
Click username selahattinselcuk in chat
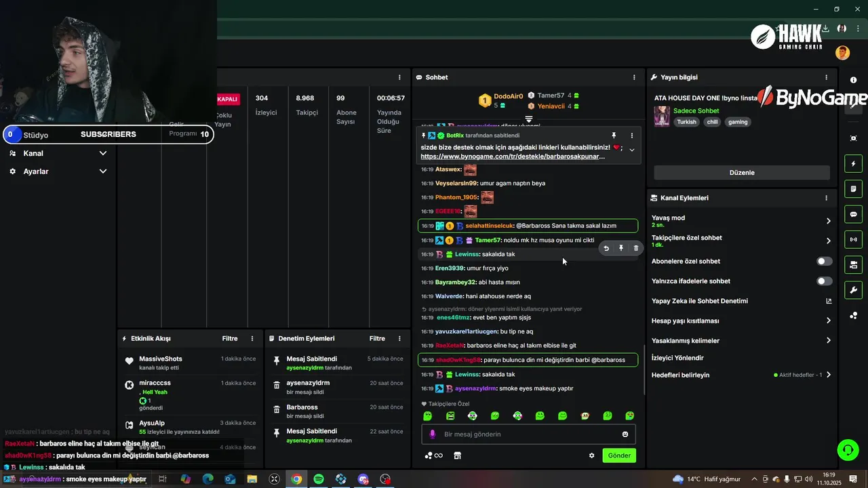490,226
